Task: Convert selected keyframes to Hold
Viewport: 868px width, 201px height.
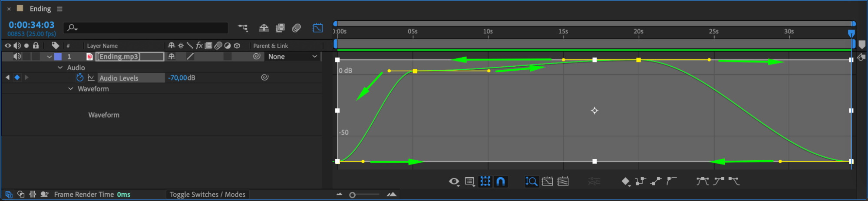Action: click(640, 182)
